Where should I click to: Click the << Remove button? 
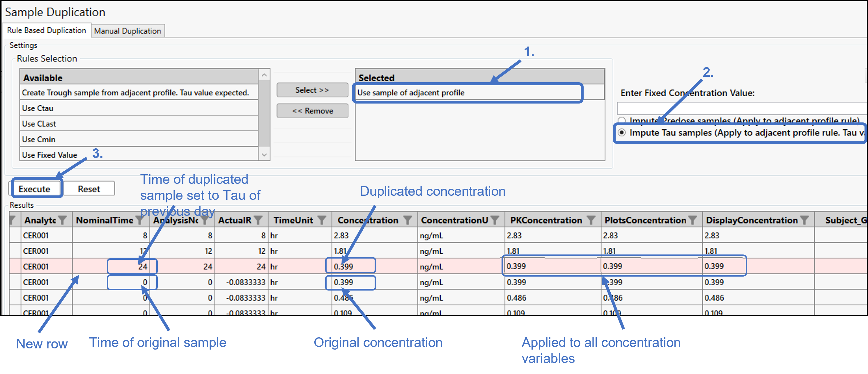click(312, 111)
